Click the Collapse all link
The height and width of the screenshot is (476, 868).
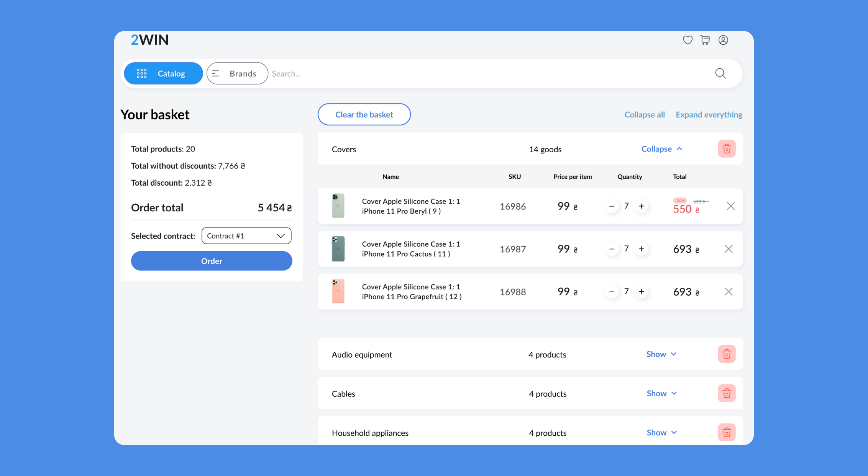tap(645, 114)
